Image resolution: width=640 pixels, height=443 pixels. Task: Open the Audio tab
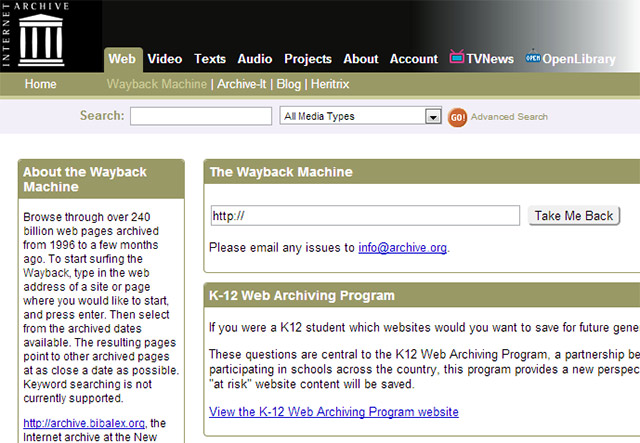pyautogui.click(x=255, y=59)
